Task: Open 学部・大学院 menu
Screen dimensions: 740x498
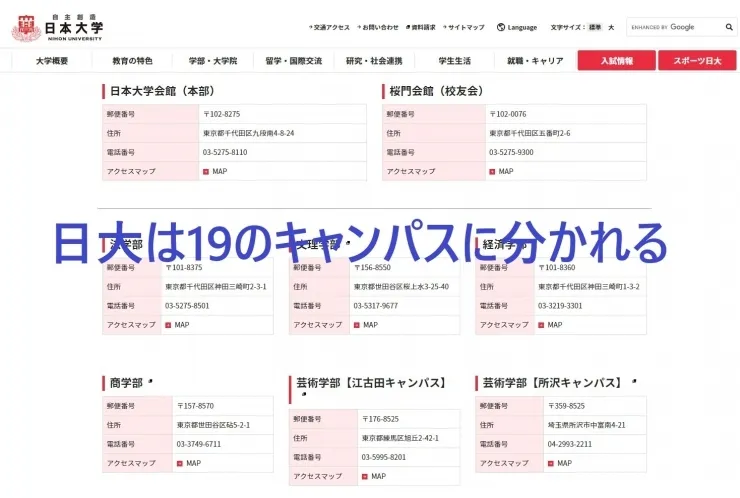Action: point(213,61)
